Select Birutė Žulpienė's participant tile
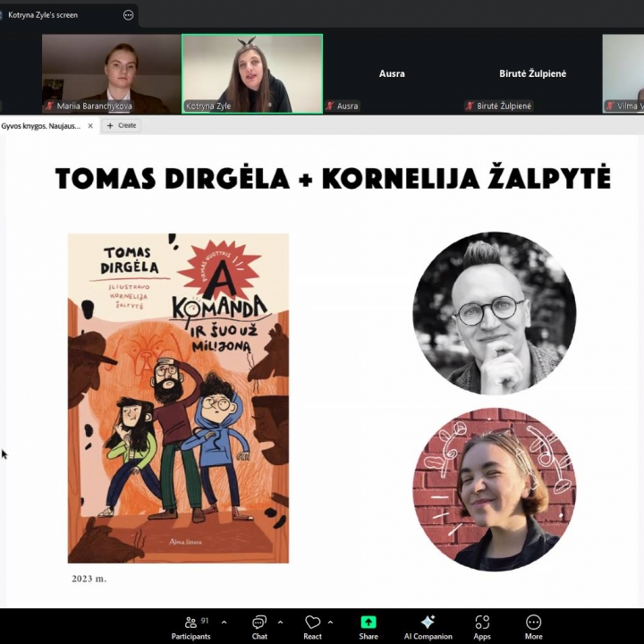 tap(532, 73)
